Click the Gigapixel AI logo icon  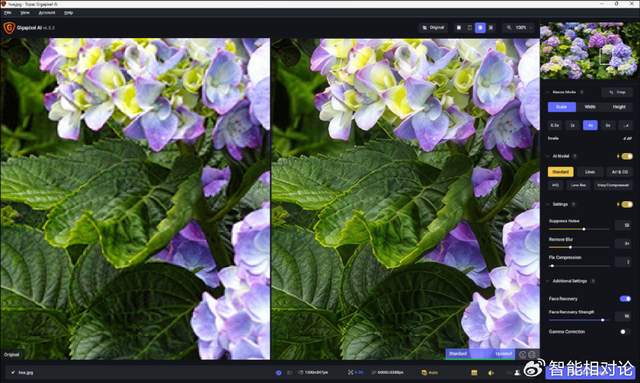pyautogui.click(x=9, y=28)
